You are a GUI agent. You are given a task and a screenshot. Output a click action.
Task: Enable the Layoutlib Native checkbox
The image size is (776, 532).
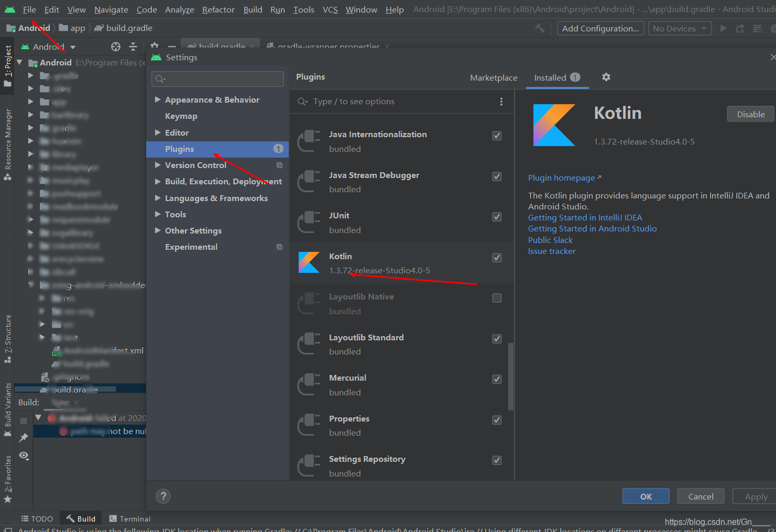[497, 298]
